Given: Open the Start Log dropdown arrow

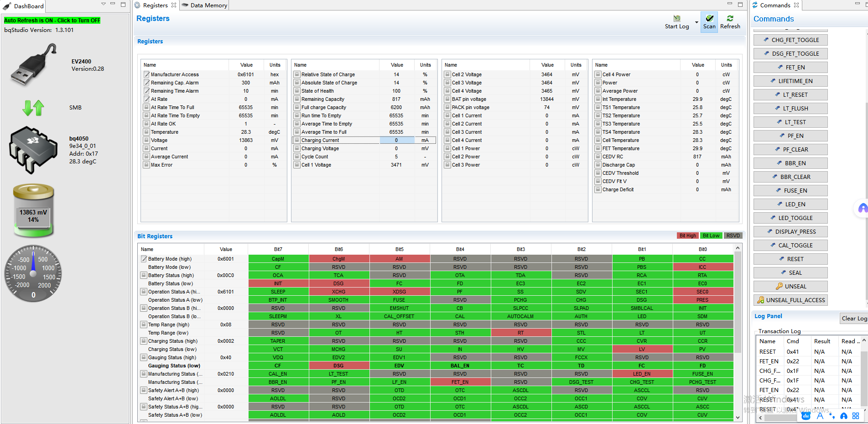Looking at the screenshot, I should [x=696, y=22].
